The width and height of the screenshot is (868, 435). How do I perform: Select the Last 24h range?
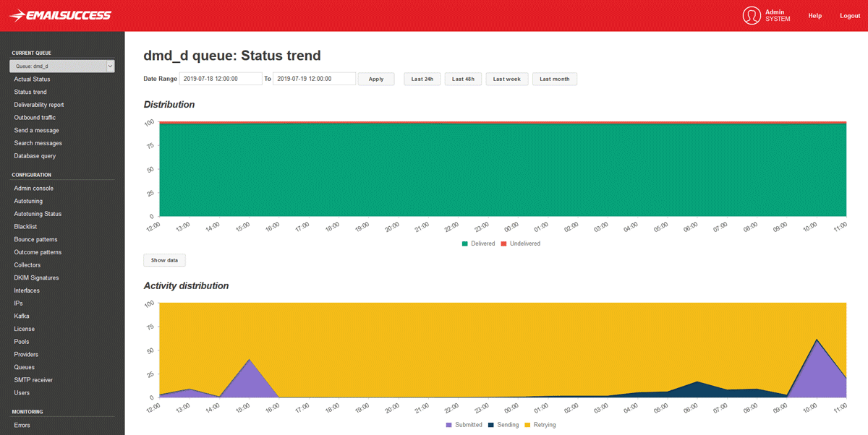click(x=422, y=79)
